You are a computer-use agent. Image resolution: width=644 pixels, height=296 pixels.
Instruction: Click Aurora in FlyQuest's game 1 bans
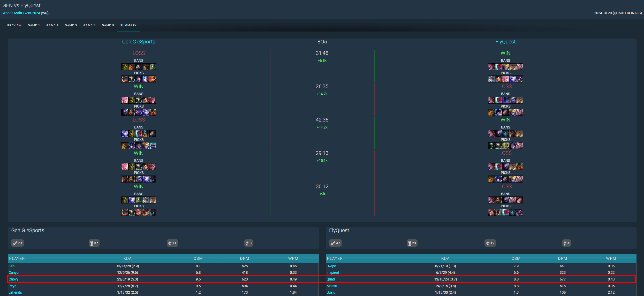click(491, 67)
